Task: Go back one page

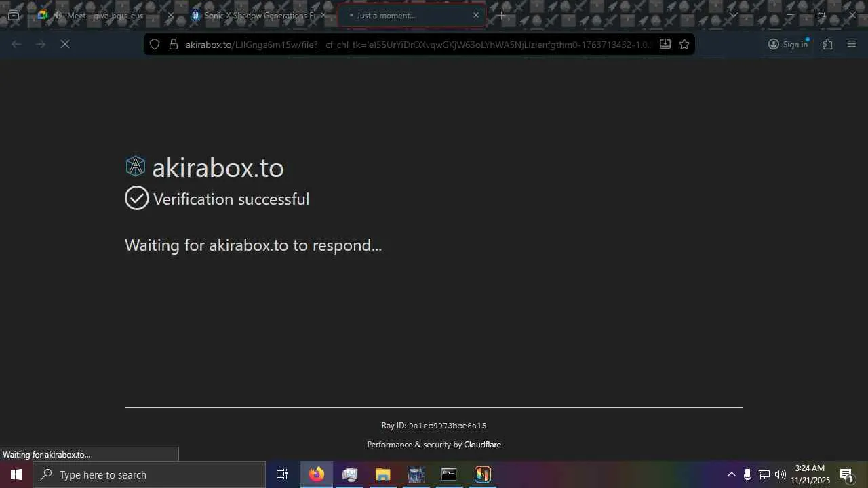Action: (x=16, y=44)
